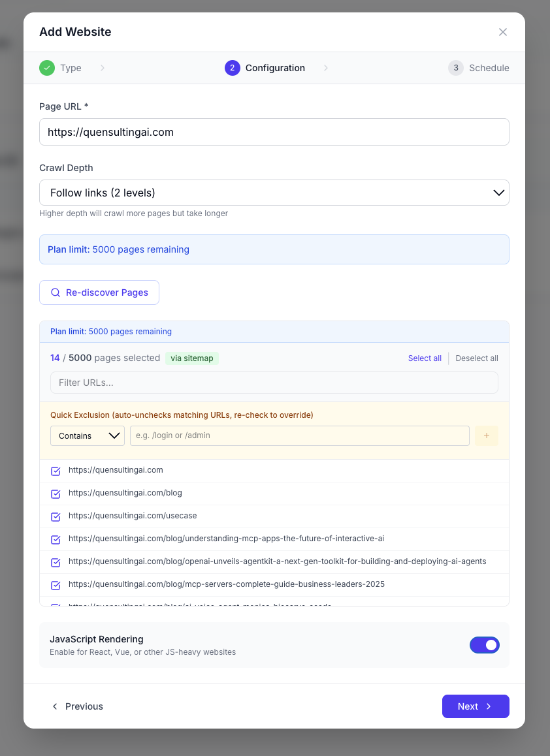550x756 pixels.
Task: Click the step 3 Schedule circle icon
Action: 456,67
